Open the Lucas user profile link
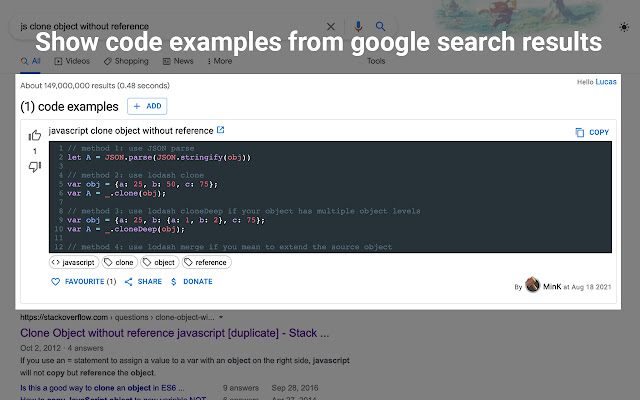The width and height of the screenshot is (640, 400). [606, 82]
